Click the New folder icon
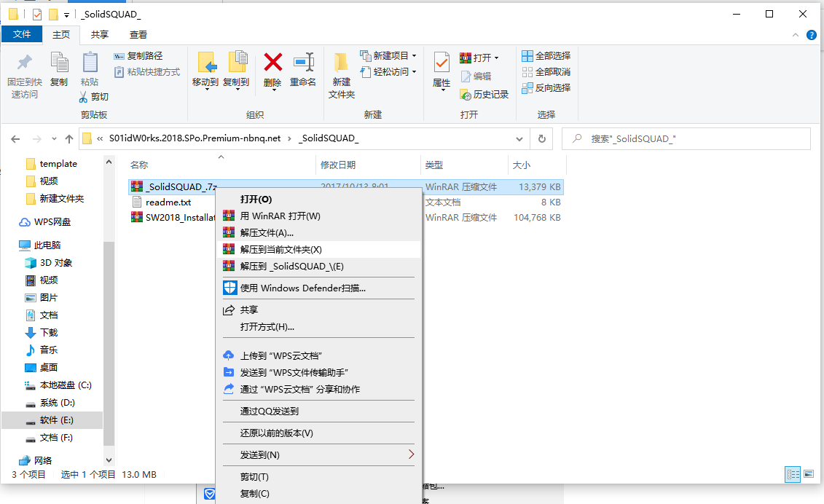 (341, 63)
